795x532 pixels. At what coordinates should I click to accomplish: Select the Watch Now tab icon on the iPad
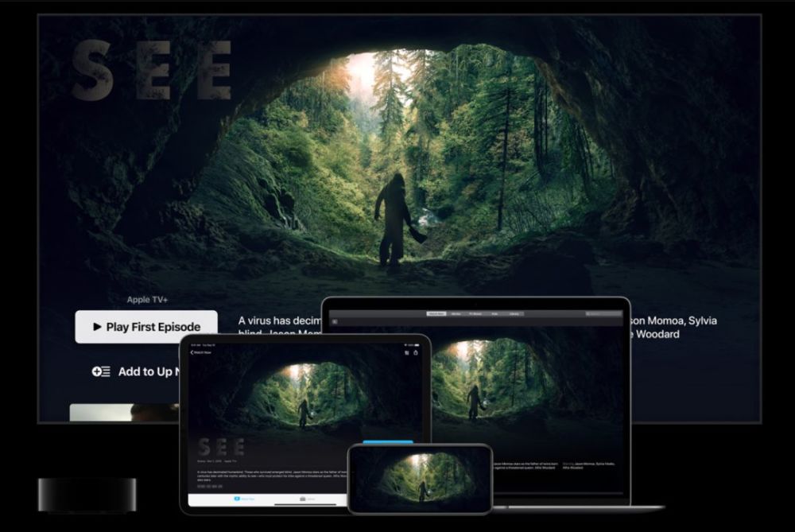click(237, 499)
